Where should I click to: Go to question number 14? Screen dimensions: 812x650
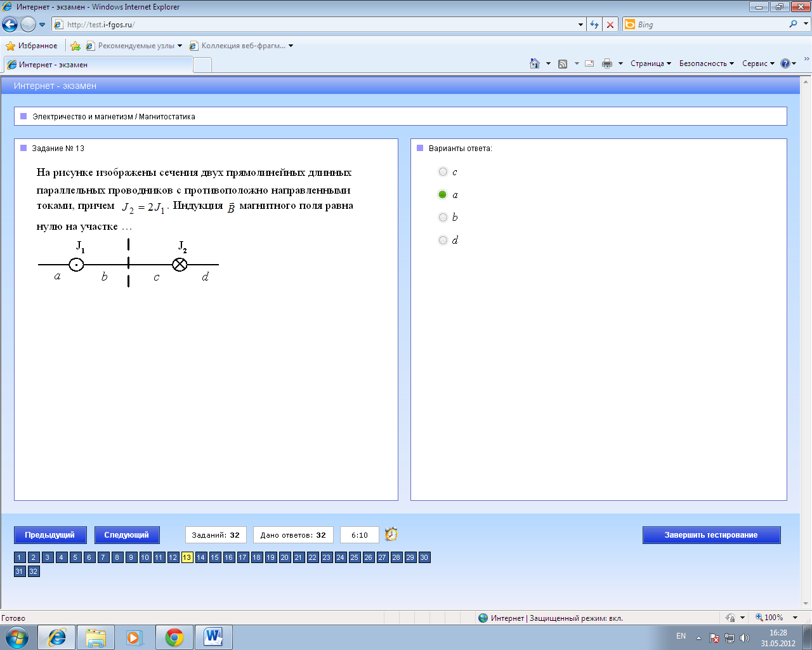point(201,557)
